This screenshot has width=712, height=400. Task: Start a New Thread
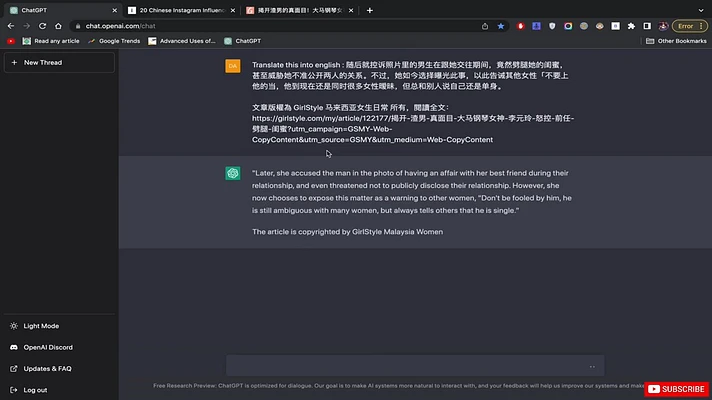pos(59,63)
